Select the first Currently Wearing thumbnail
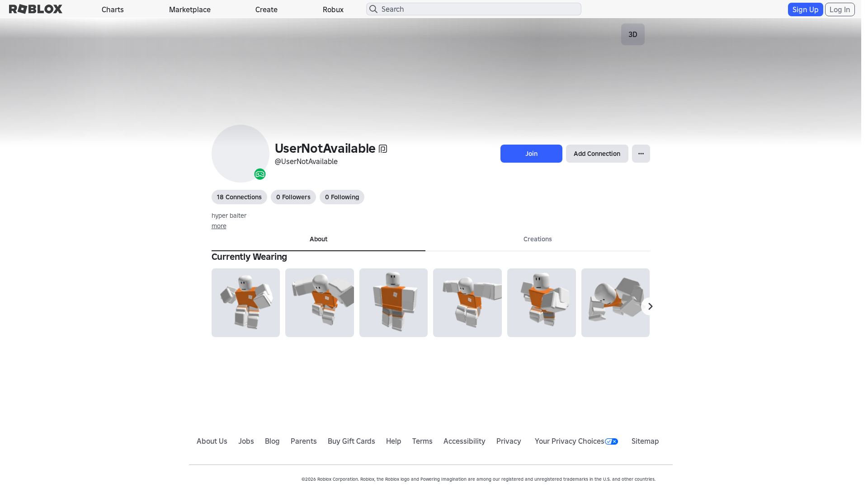868x488 pixels. click(x=245, y=303)
